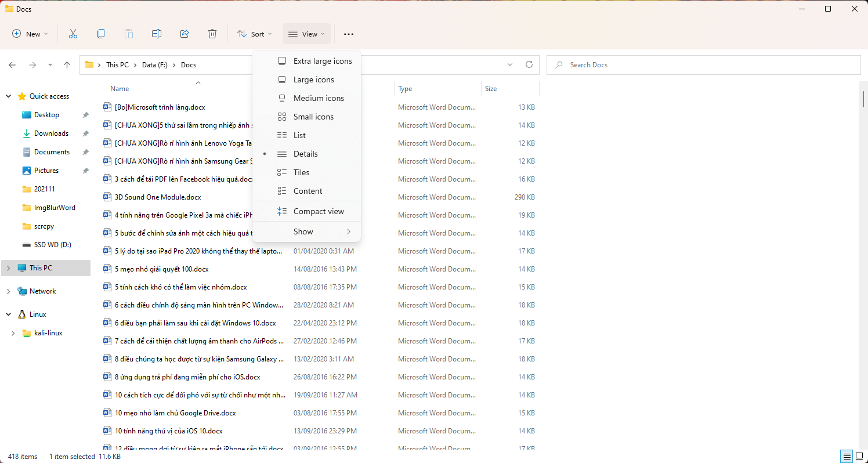Image resolution: width=868 pixels, height=463 pixels.
Task: Select List view option
Action: click(307, 135)
